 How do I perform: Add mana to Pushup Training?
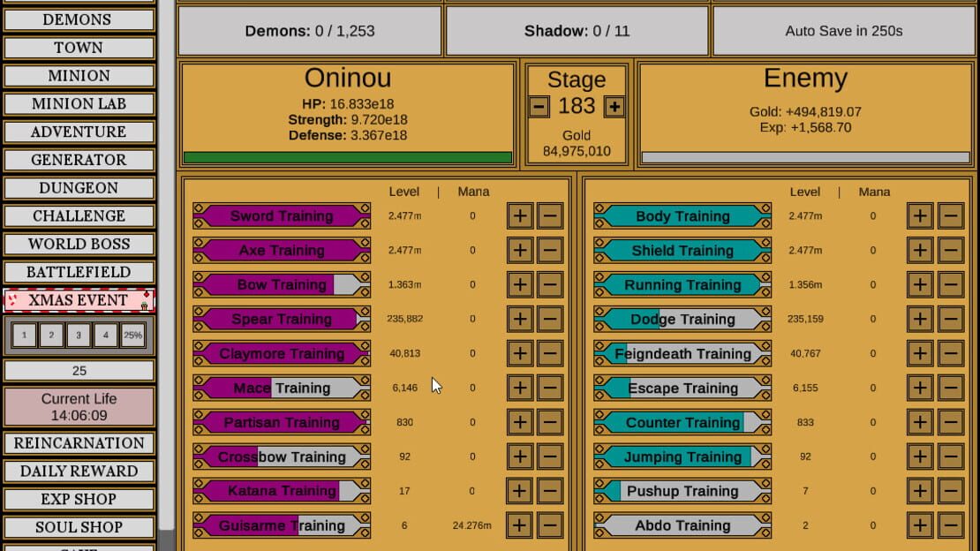click(x=920, y=491)
